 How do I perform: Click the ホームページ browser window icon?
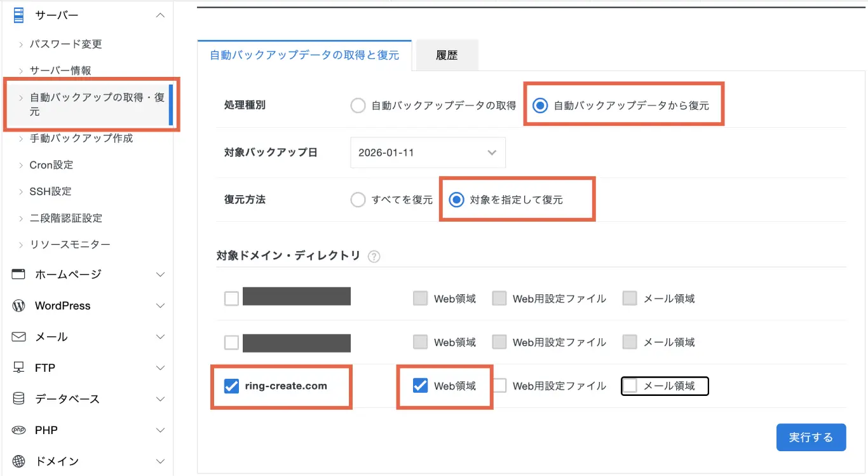[18, 275]
